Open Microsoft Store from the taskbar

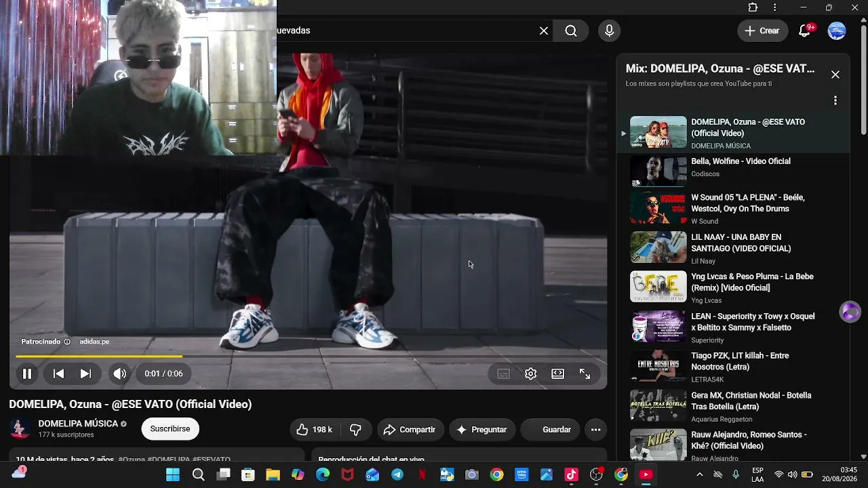click(x=248, y=474)
